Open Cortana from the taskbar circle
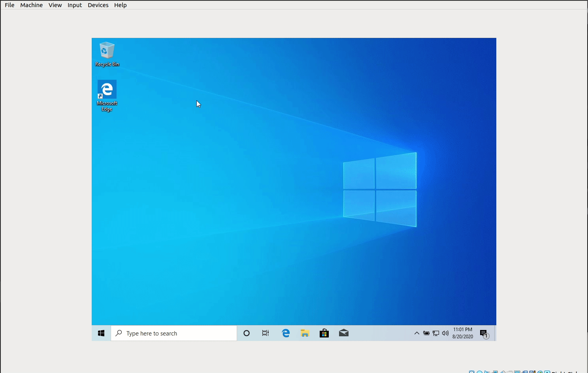 coord(247,333)
